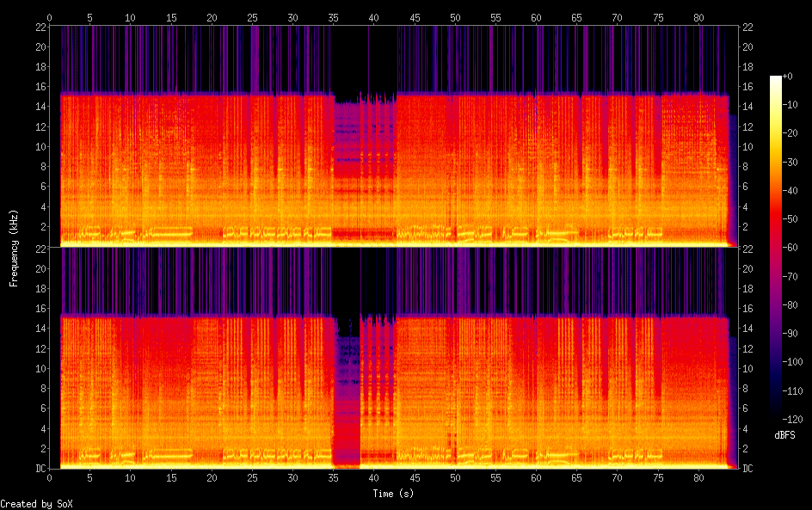Click 'DC' label on right frequency axis
The height and width of the screenshot is (510, 812).
747,469
